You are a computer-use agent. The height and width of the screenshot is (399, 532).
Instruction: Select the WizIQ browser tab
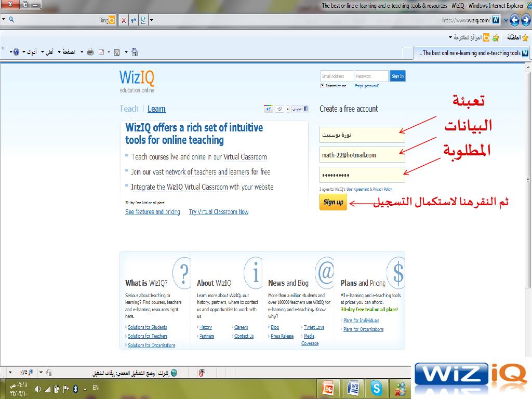(x=471, y=53)
